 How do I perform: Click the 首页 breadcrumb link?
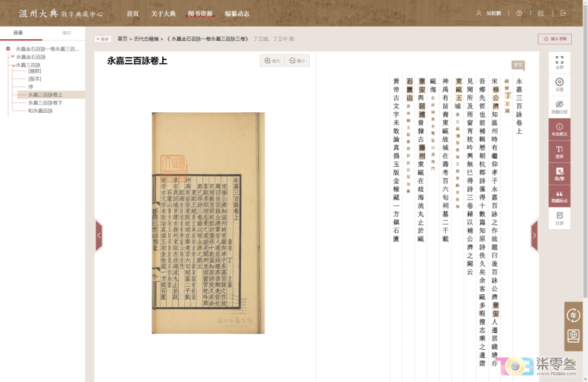122,39
